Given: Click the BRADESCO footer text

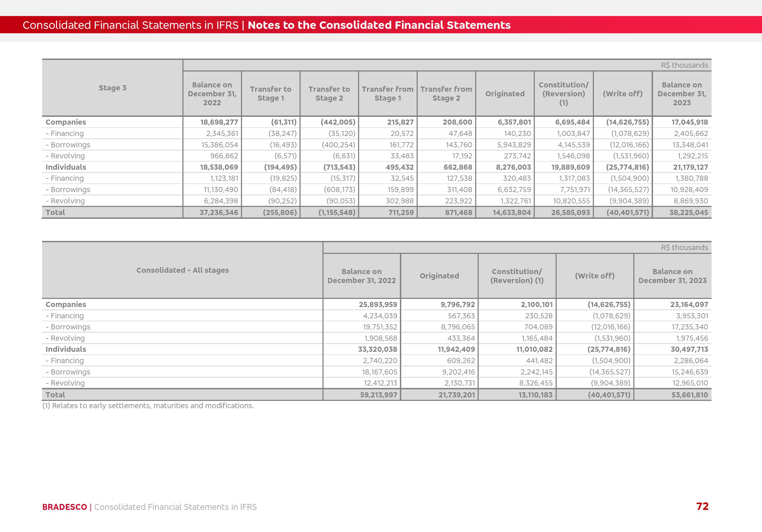Looking at the screenshot, I should point(64,507).
